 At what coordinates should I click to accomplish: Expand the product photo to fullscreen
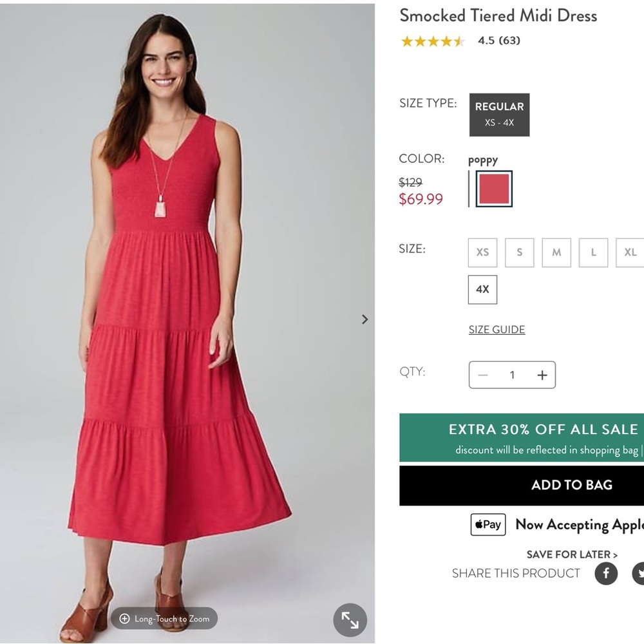pyautogui.click(x=350, y=620)
